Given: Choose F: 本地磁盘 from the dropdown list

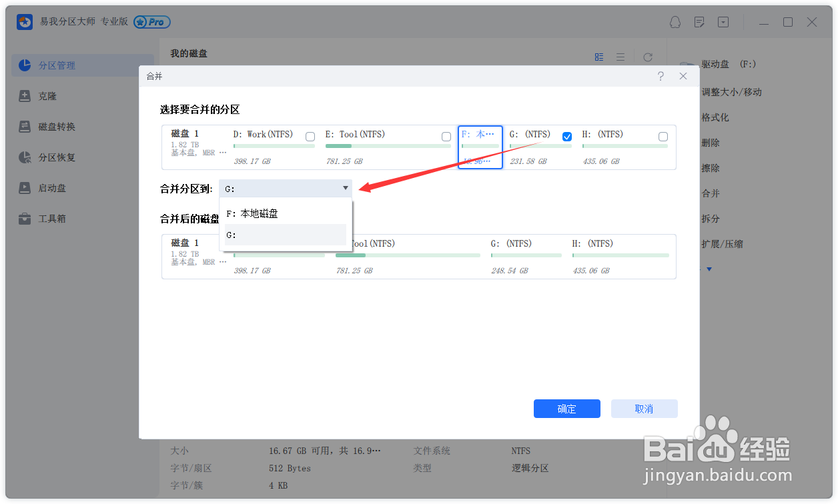Looking at the screenshot, I should pyautogui.click(x=286, y=214).
